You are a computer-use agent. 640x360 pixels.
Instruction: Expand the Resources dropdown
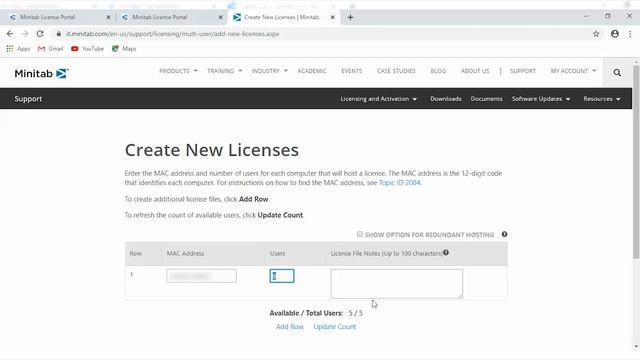pyautogui.click(x=602, y=99)
